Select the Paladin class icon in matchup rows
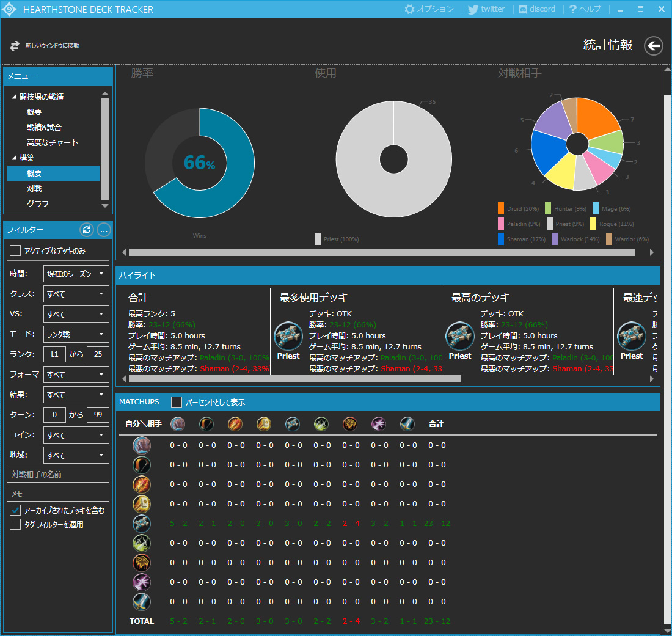Image resolution: width=672 pixels, height=636 pixels. point(142,504)
